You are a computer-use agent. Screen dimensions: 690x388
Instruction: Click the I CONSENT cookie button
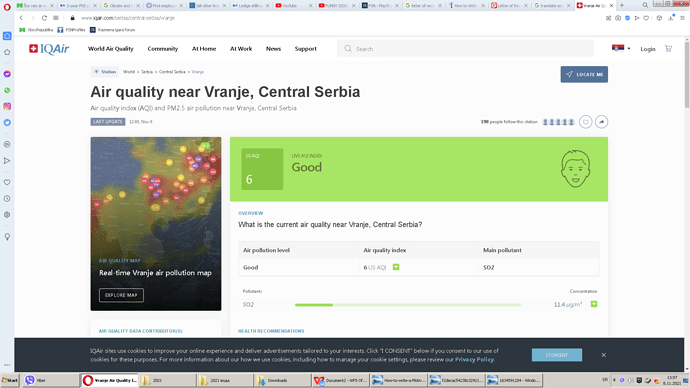click(557, 355)
